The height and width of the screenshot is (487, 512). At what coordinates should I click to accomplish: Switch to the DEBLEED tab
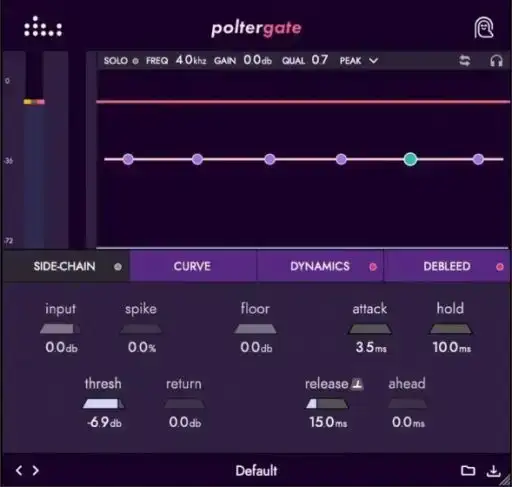click(x=447, y=266)
